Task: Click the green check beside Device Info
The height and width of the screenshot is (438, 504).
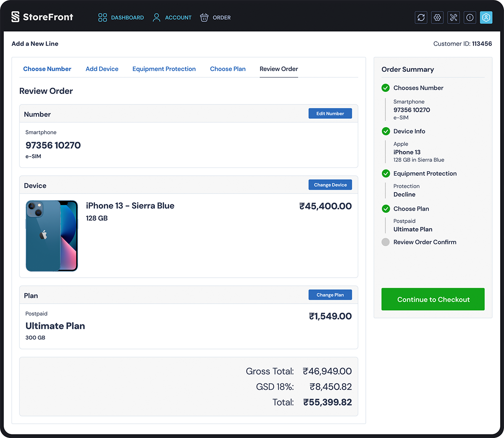Action: (386, 131)
